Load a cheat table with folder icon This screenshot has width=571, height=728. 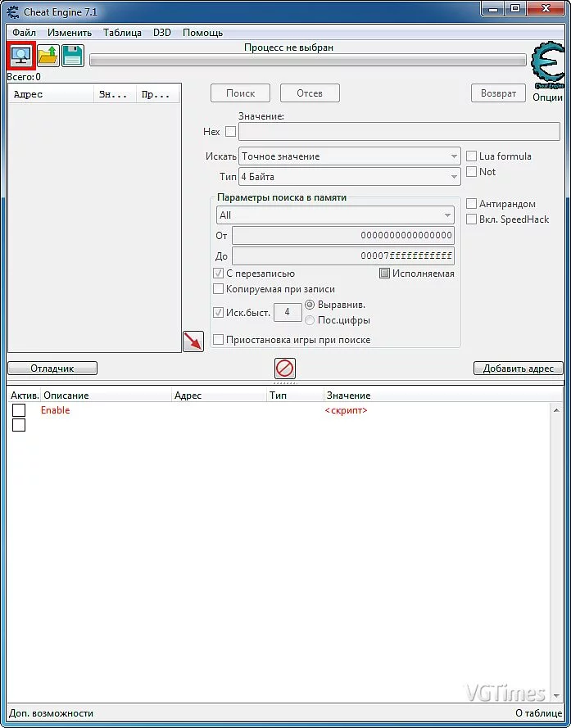pyautogui.click(x=48, y=57)
